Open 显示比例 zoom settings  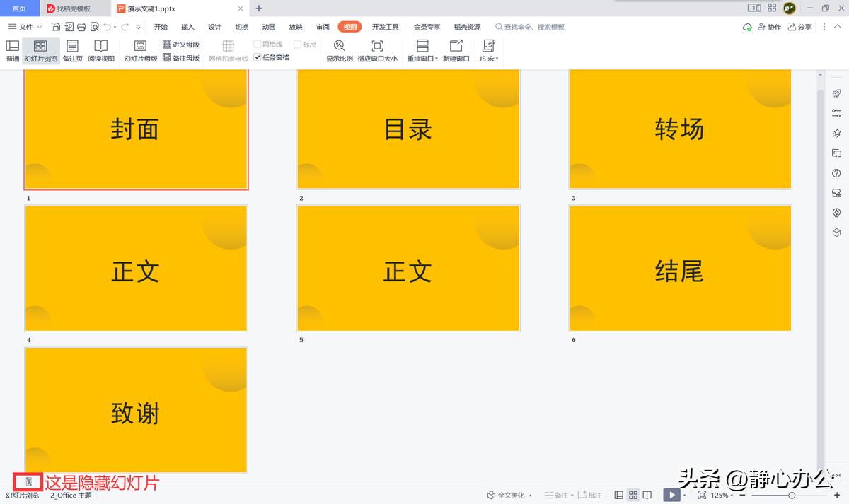point(340,50)
